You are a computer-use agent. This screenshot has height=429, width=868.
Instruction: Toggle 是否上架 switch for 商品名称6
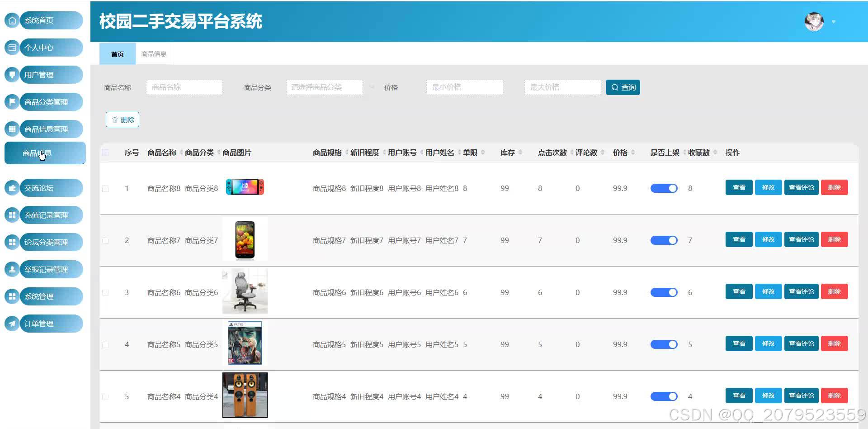click(x=664, y=292)
